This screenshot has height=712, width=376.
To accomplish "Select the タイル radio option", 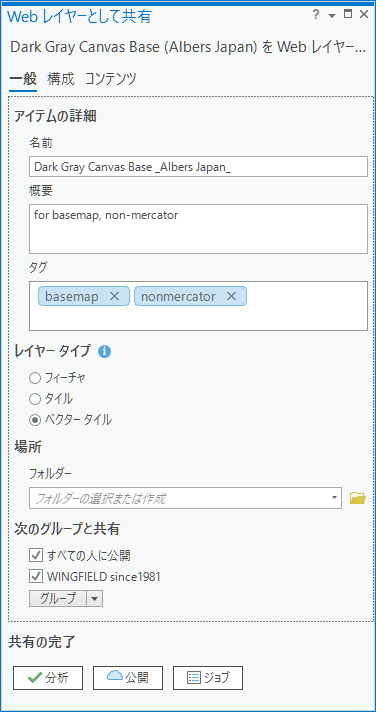I will (35, 399).
